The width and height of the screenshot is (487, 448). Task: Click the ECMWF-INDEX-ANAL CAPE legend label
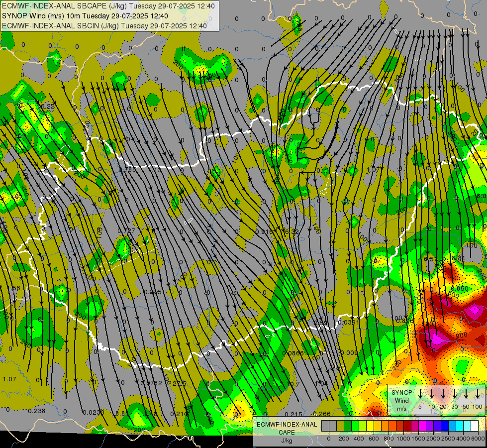click(287, 428)
